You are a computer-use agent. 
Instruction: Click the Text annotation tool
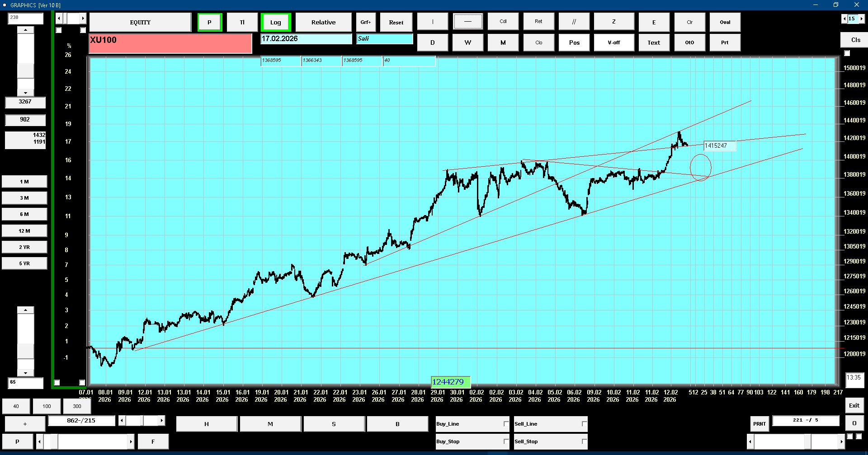(653, 42)
